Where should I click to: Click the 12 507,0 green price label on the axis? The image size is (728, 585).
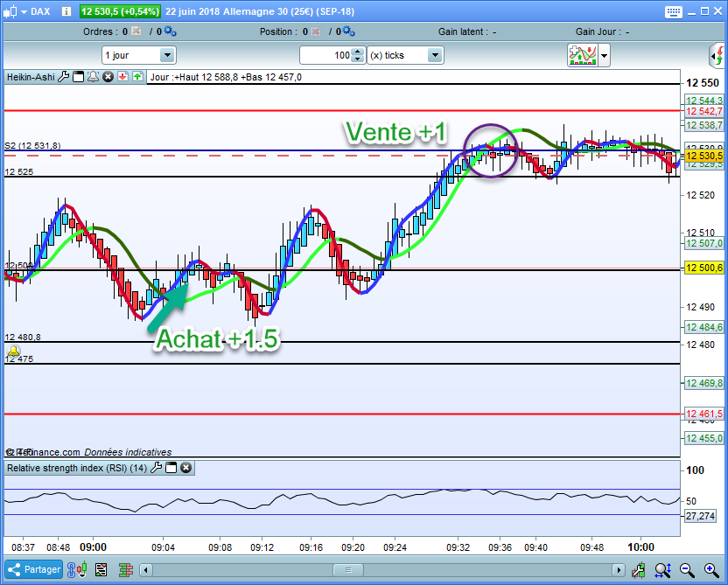[x=704, y=243]
